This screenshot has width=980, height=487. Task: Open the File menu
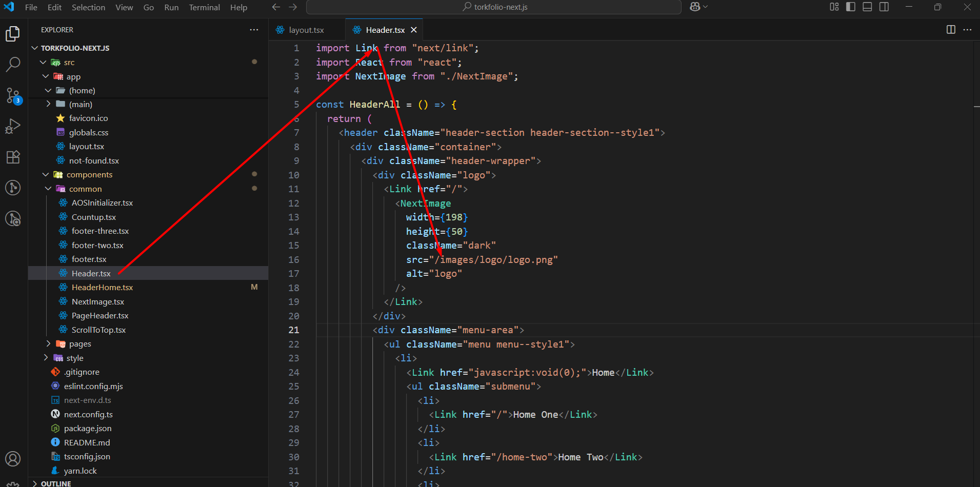pyautogui.click(x=31, y=7)
